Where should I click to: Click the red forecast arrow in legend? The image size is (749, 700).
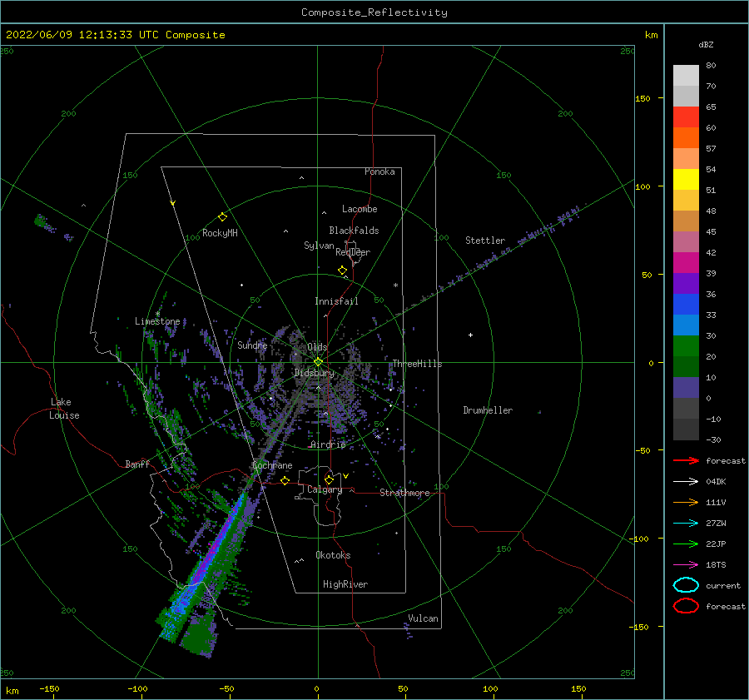[686, 460]
